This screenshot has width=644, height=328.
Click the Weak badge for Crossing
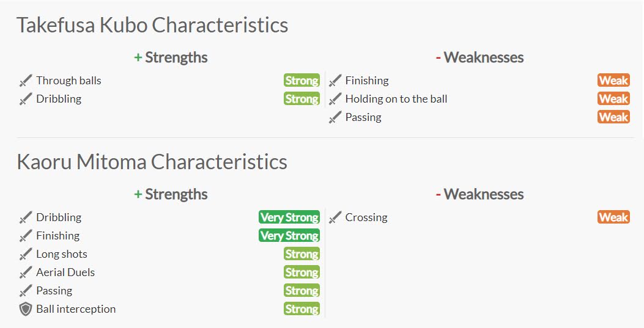click(x=613, y=217)
